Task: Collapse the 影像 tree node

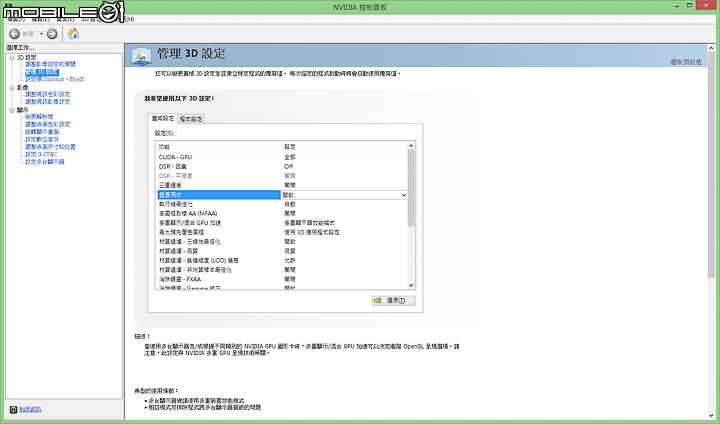Action: pos(12,87)
